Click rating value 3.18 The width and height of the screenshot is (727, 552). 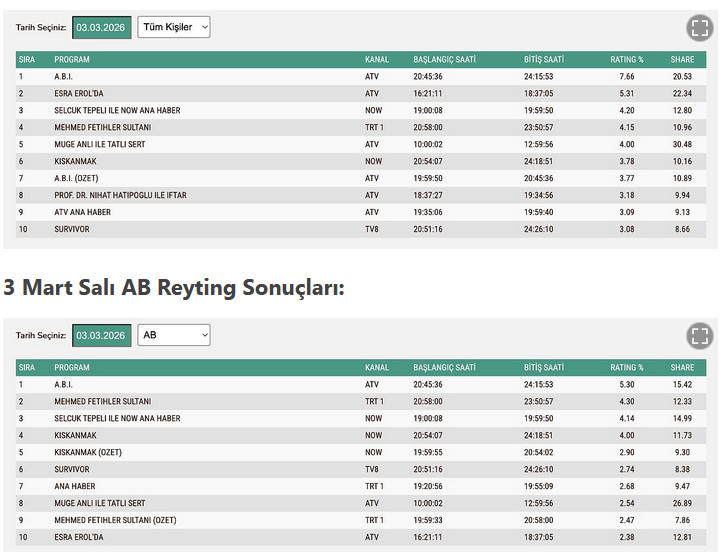[627, 196]
